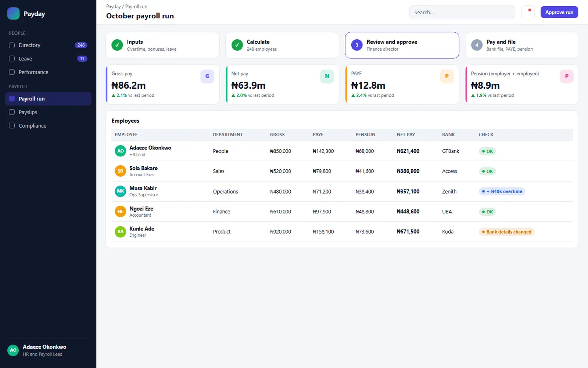The image size is (588, 368).
Task: Click the Approve run button
Action: point(559,12)
